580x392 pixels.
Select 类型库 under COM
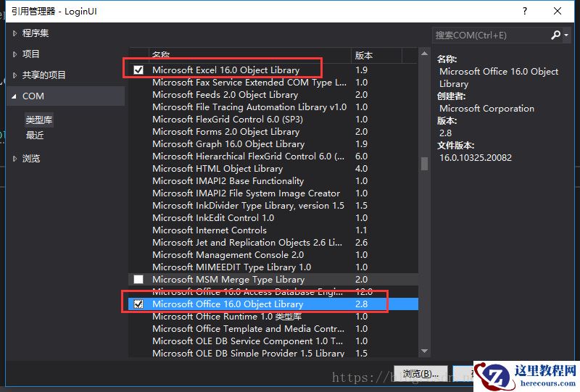[x=39, y=120]
